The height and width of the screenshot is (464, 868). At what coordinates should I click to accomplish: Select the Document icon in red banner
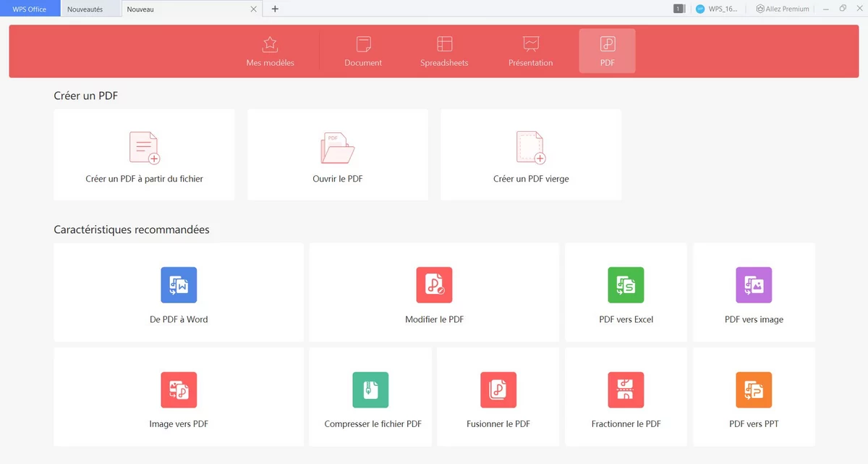point(363,43)
